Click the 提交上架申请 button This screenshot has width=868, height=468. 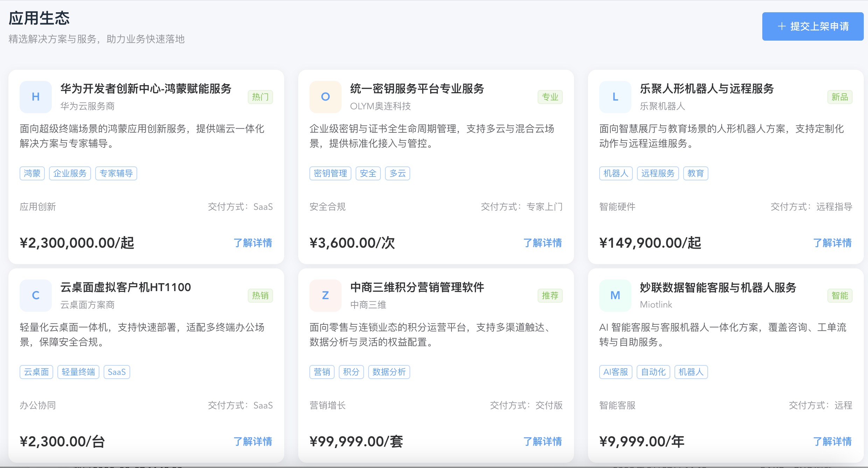[812, 26]
